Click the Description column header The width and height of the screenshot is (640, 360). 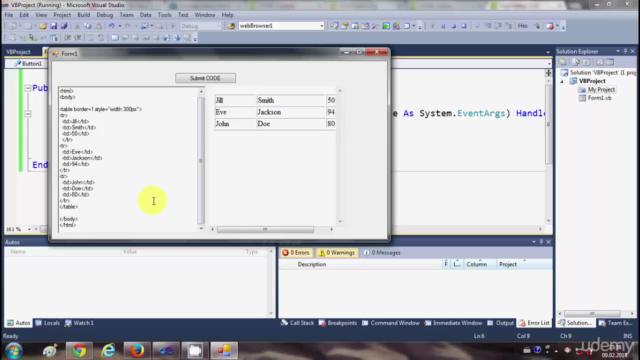pos(312,264)
